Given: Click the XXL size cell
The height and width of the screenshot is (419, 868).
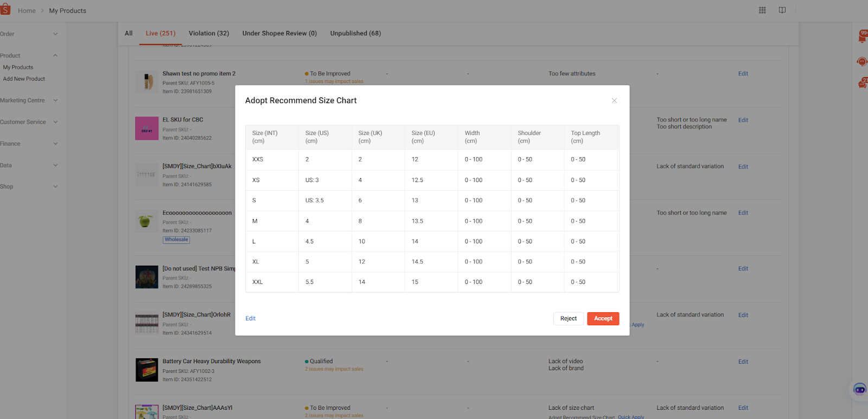Looking at the screenshot, I should [272, 282].
